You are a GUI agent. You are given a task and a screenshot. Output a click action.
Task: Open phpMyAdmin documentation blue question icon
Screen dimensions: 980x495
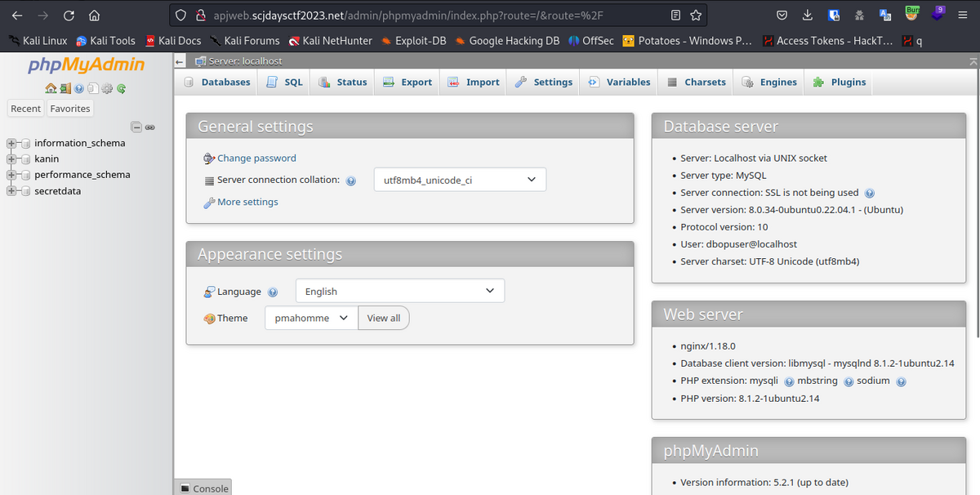tap(79, 88)
